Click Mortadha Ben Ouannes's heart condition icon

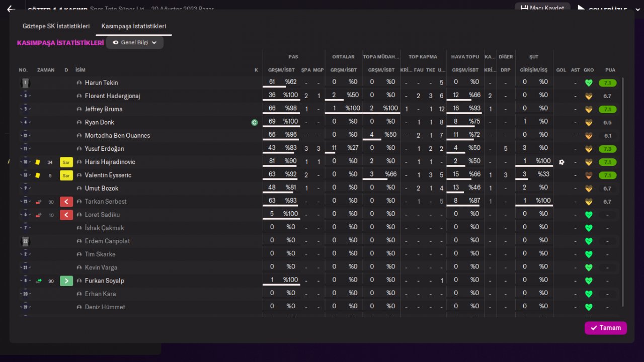589,136
